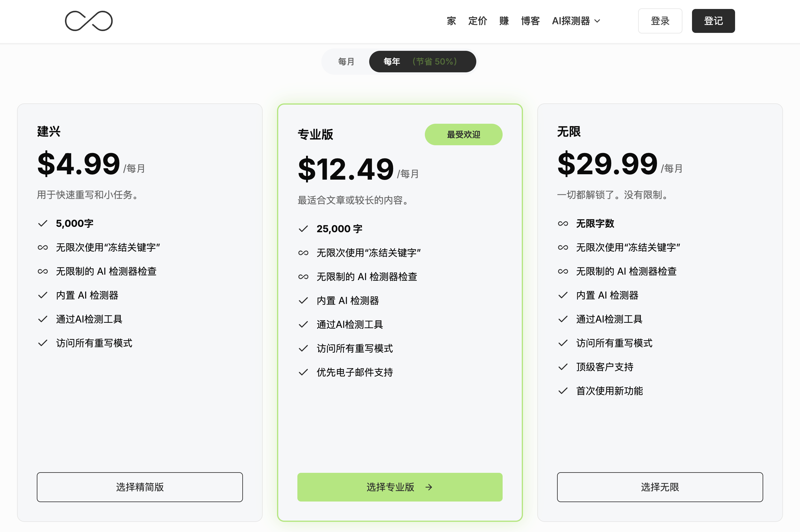
Task: Click the 登录 login button
Action: [x=660, y=21]
